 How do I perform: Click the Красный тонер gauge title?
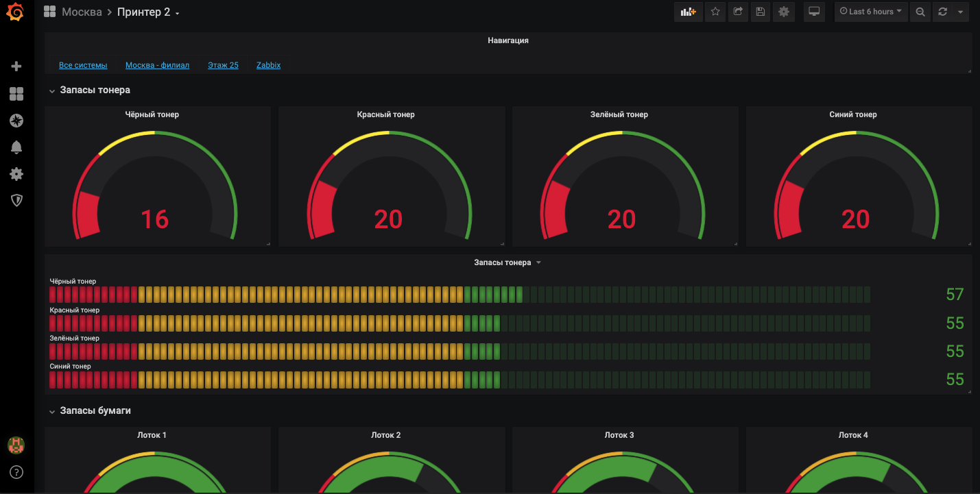click(x=386, y=114)
